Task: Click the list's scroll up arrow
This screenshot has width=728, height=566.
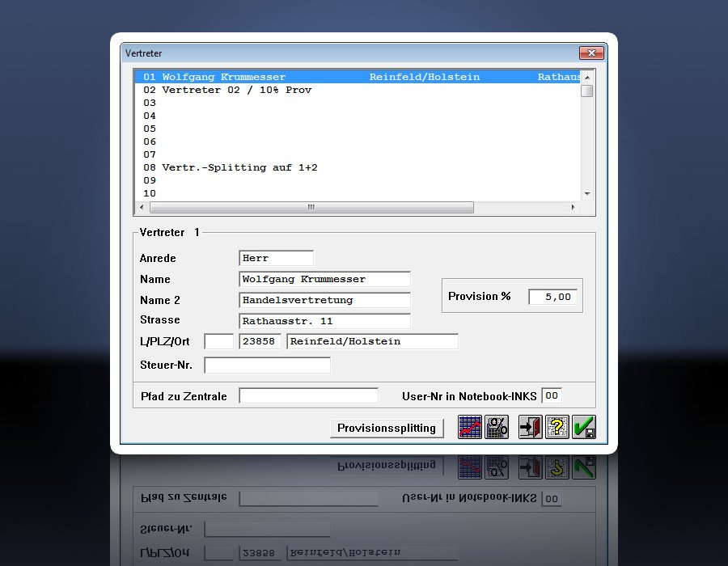Action: coord(587,77)
